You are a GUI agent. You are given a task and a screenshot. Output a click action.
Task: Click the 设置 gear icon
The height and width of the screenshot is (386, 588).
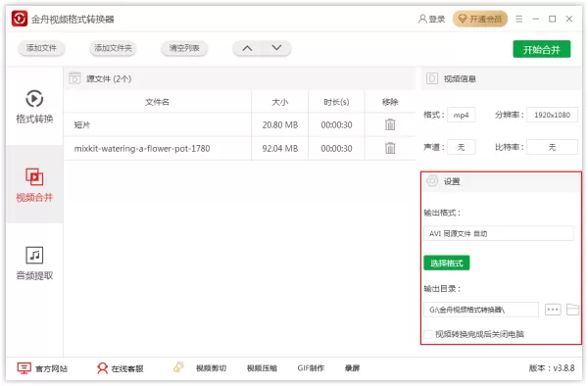(x=432, y=181)
